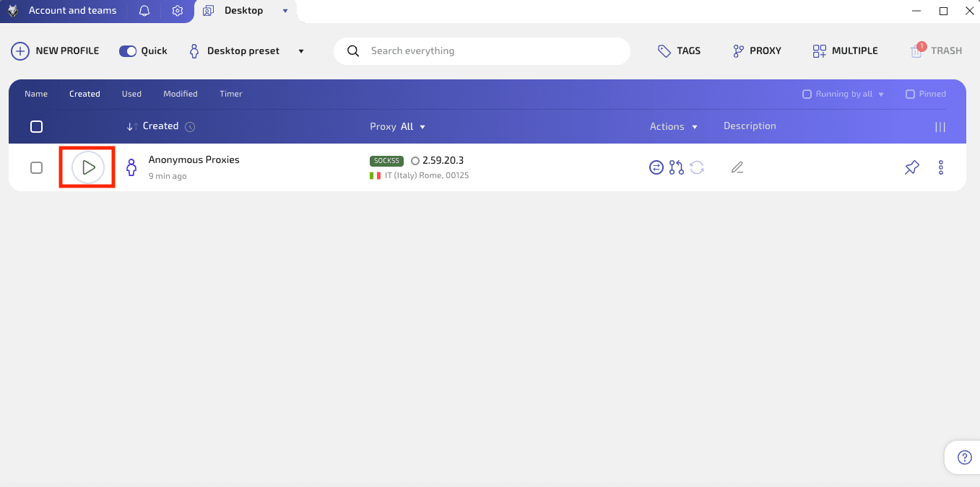Click the NEW PROFILE button
The height and width of the screenshot is (487, 980).
point(55,51)
